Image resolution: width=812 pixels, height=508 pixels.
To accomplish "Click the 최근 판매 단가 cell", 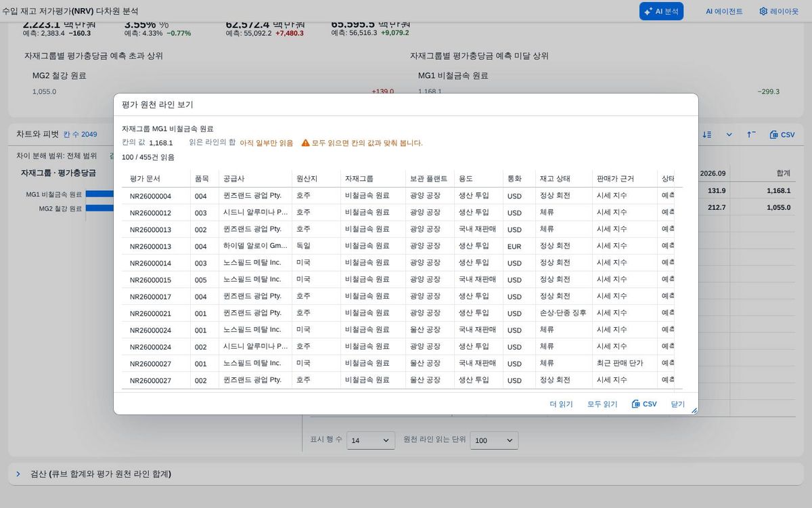I will tap(625, 363).
